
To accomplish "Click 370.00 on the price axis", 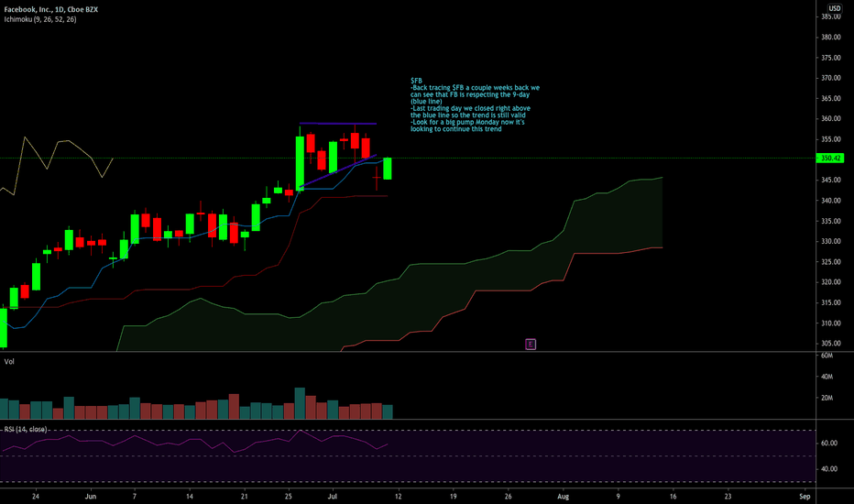I will 831,78.
